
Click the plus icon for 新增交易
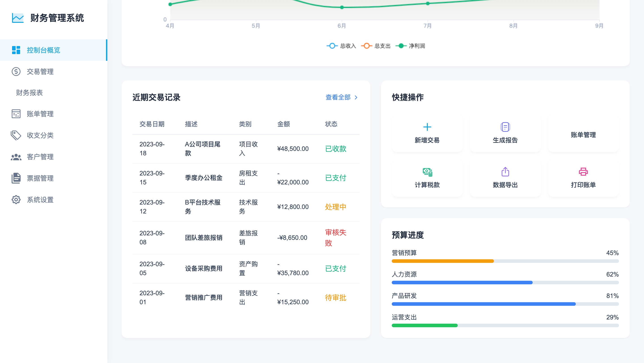(427, 127)
